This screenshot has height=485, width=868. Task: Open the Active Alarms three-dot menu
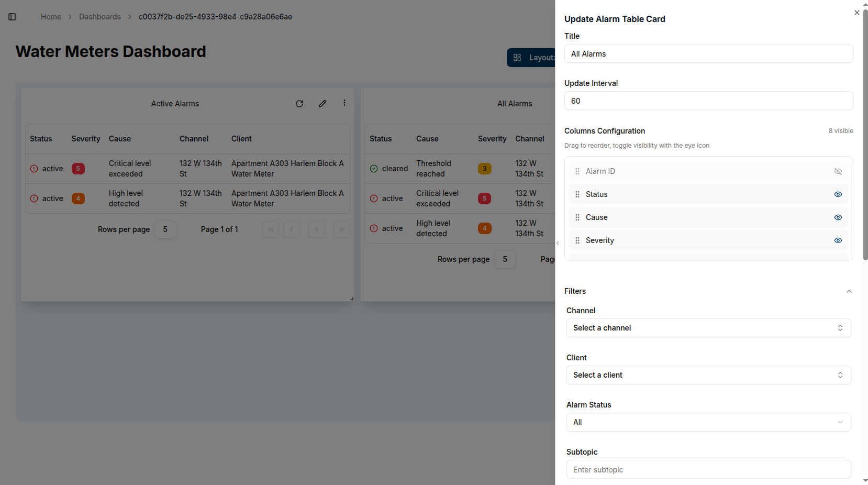344,103
